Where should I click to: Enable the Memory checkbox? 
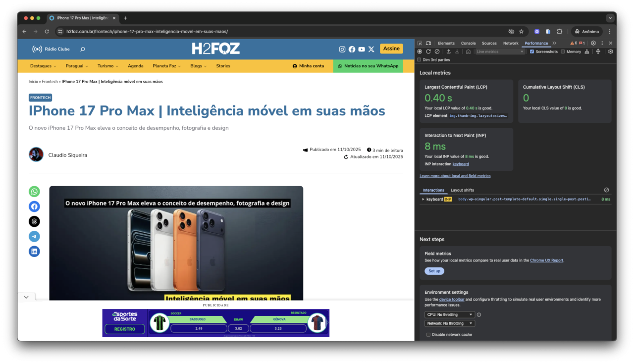(x=563, y=52)
